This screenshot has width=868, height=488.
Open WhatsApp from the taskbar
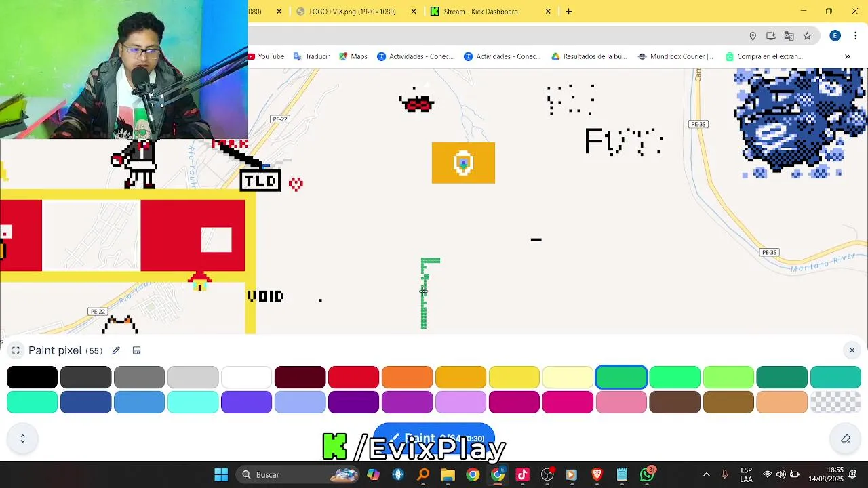[647, 474]
